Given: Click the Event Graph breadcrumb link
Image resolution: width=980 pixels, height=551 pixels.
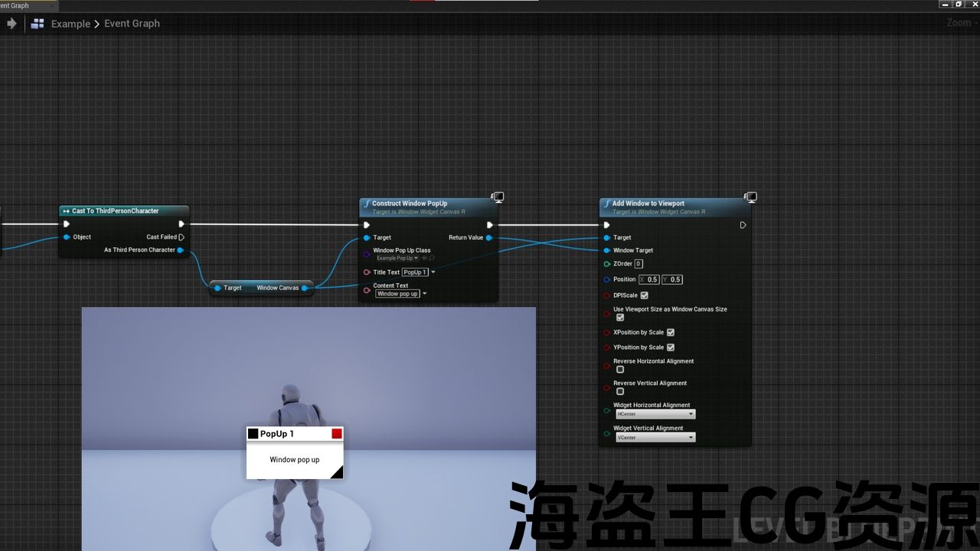Looking at the screenshot, I should (x=132, y=24).
